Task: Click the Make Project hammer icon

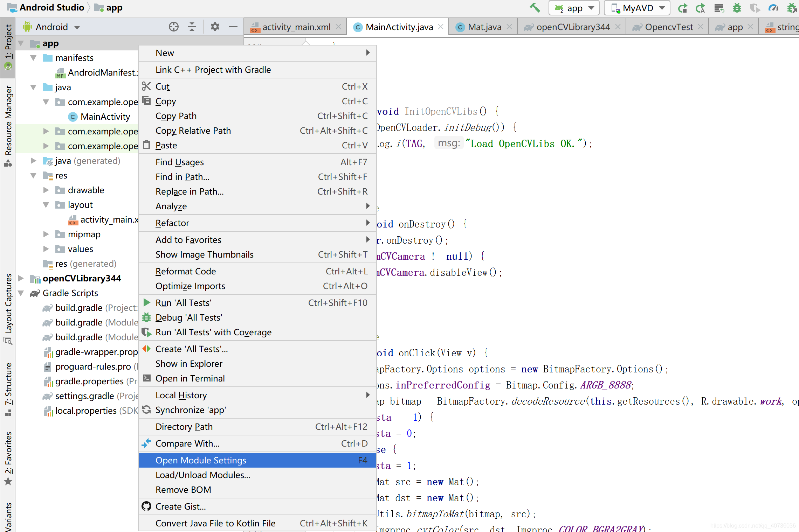Action: coord(535,8)
